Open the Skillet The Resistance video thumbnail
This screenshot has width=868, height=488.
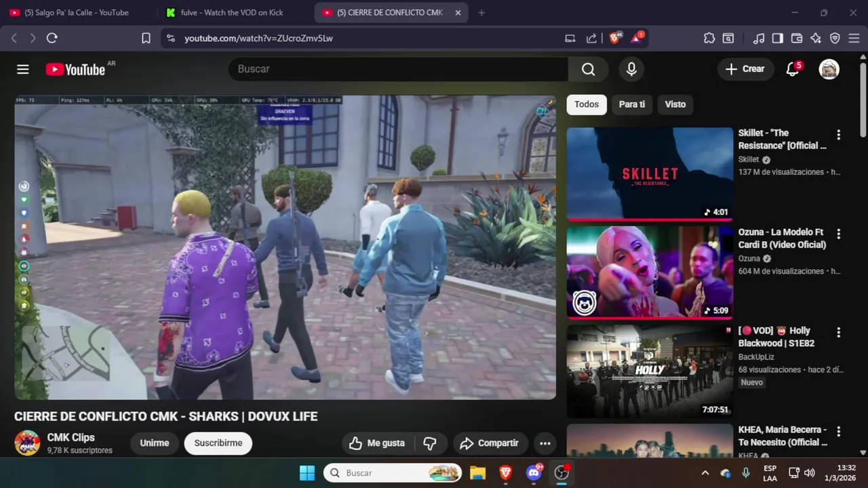click(x=650, y=174)
